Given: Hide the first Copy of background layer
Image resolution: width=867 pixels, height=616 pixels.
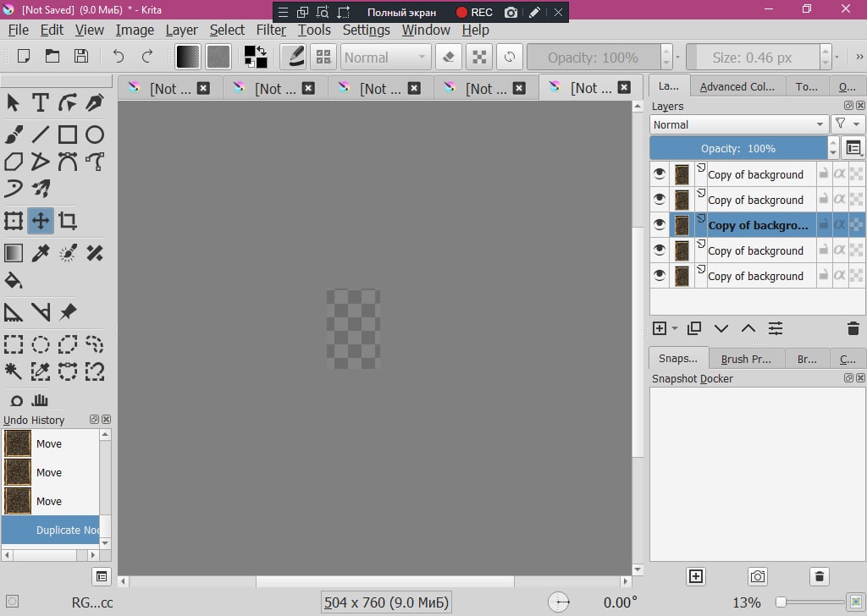Looking at the screenshot, I should pyautogui.click(x=659, y=174).
